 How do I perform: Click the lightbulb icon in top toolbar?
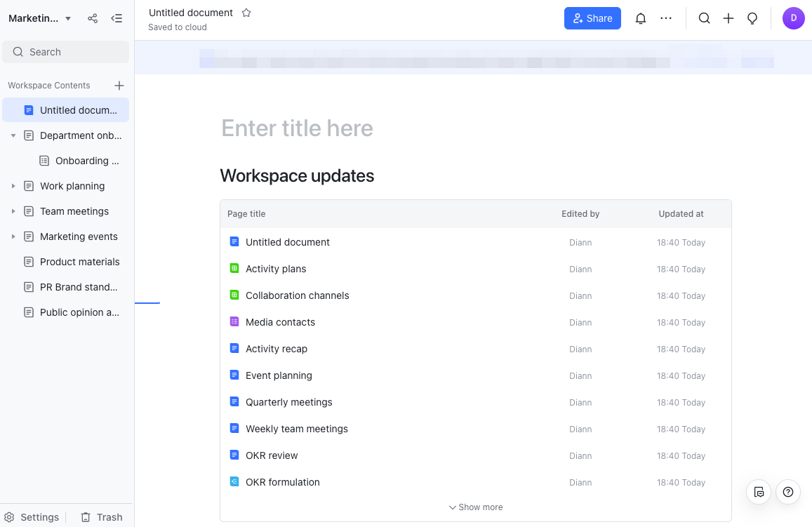tap(752, 19)
